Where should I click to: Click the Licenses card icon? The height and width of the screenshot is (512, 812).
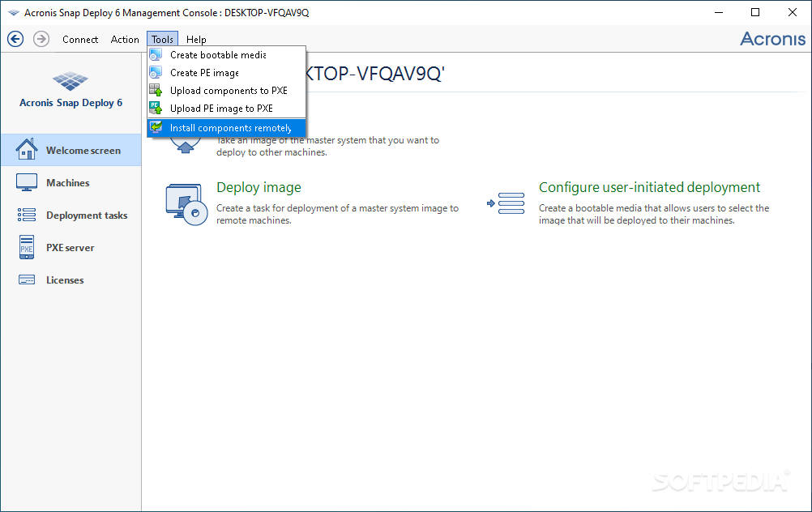[x=27, y=279]
